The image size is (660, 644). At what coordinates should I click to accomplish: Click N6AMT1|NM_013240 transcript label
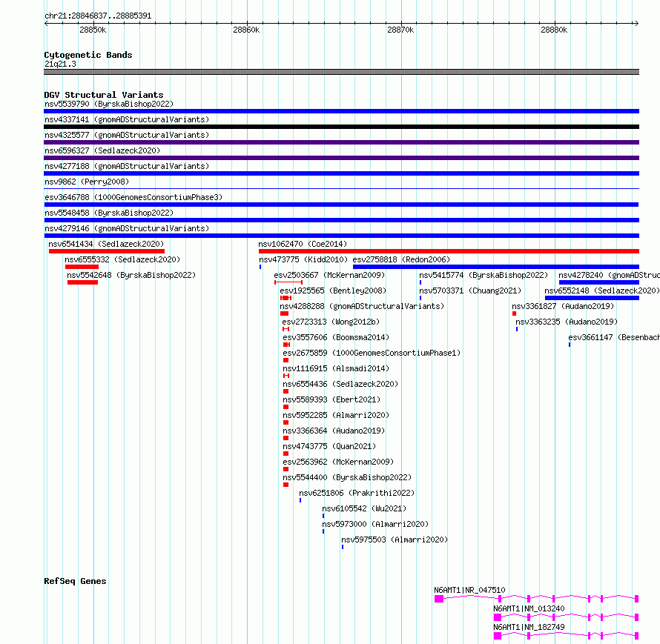tap(529, 608)
